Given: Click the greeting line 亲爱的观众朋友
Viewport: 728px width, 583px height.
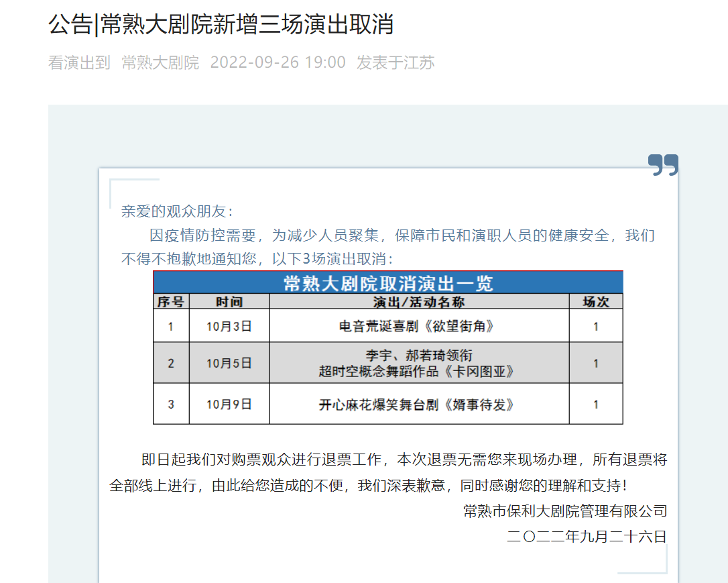Looking at the screenshot, I should tap(177, 211).
